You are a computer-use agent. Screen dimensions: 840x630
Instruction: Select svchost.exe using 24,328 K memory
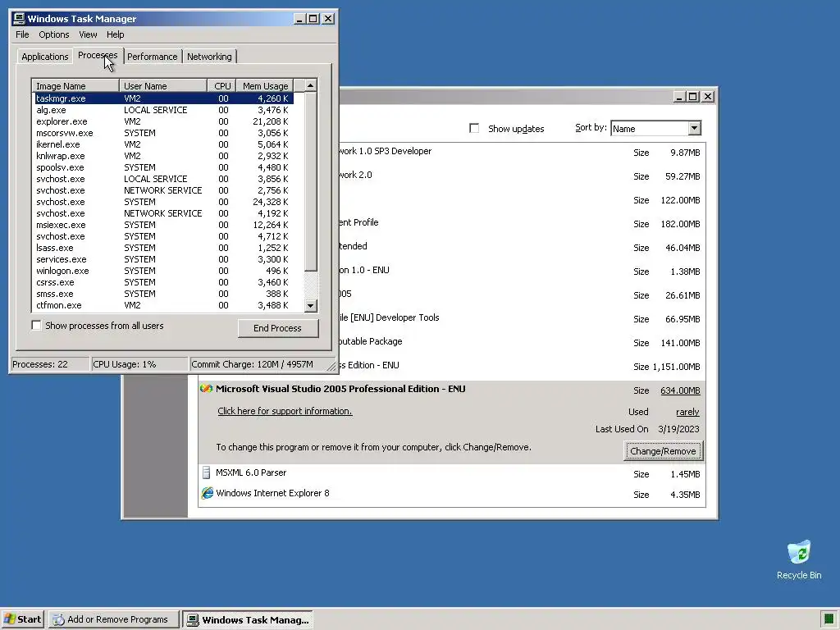click(x=163, y=202)
